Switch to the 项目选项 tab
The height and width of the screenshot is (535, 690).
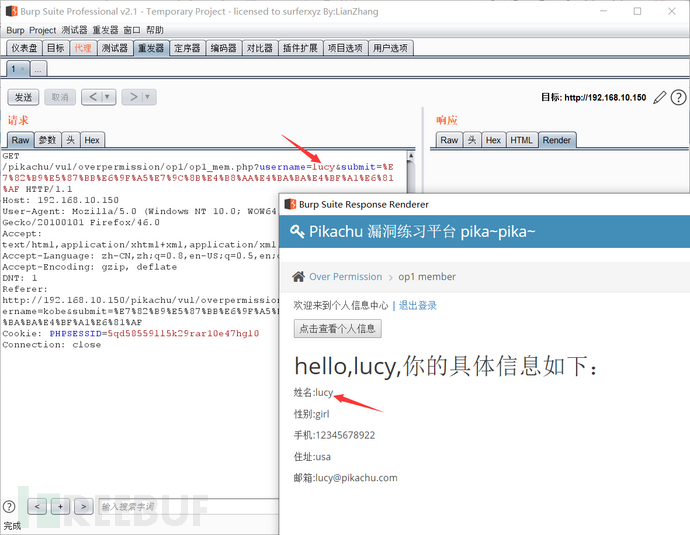tap(345, 48)
